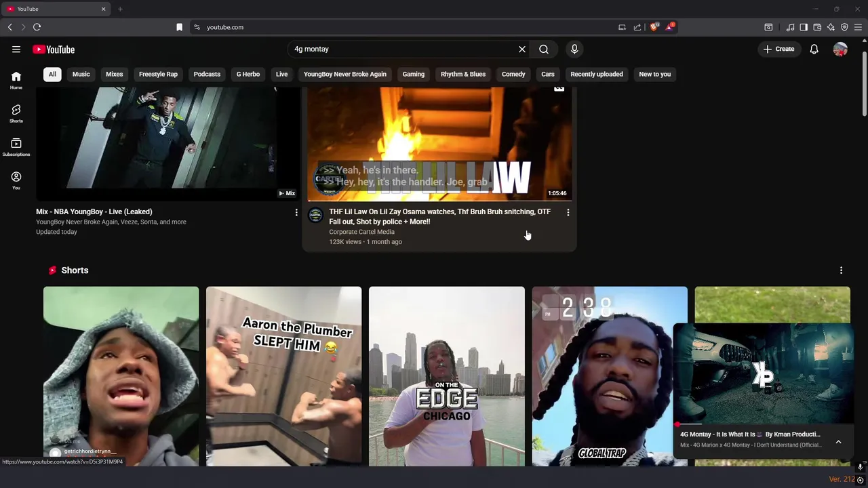
Task: Open Brave Rewards triangle icon
Action: (x=670, y=27)
